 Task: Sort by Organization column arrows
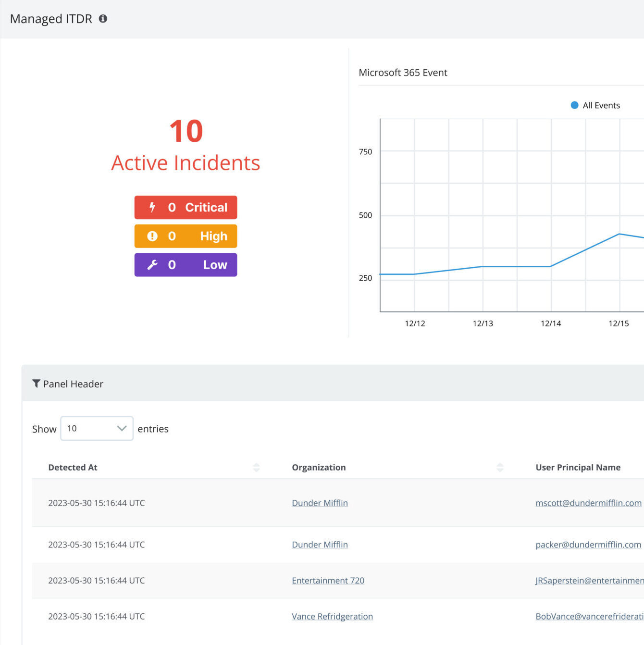click(500, 467)
